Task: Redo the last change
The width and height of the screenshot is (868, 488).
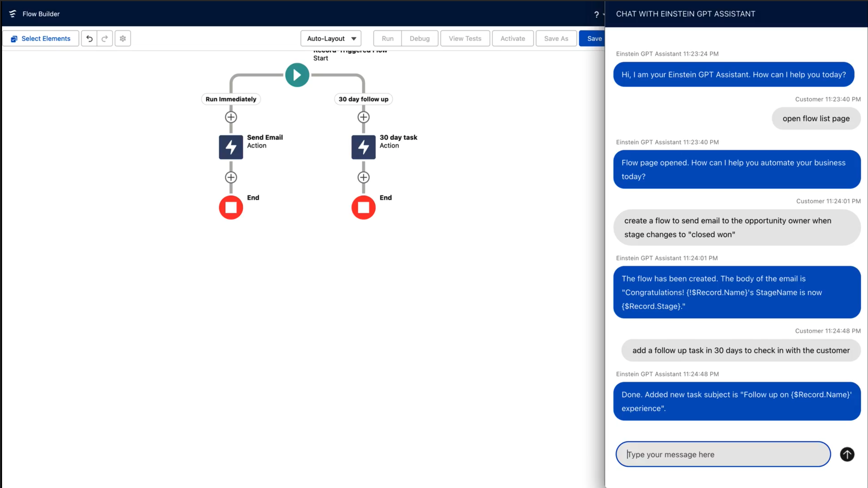Action: [105, 38]
